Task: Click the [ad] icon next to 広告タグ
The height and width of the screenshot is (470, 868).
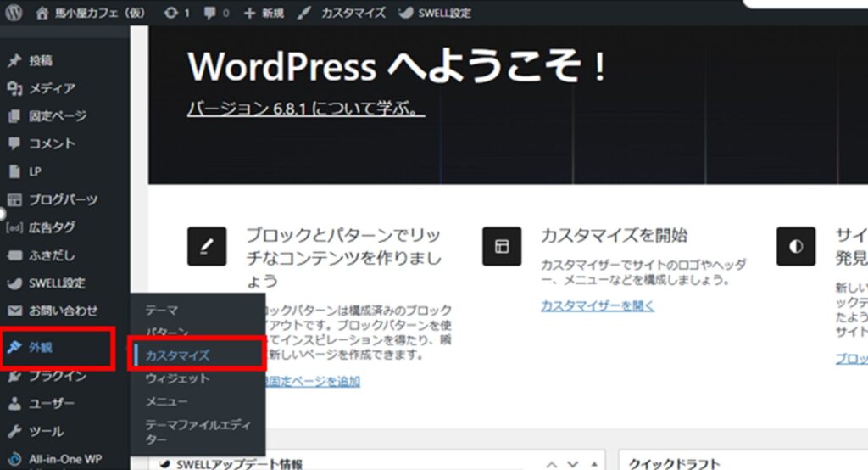Action: pyautogui.click(x=14, y=227)
